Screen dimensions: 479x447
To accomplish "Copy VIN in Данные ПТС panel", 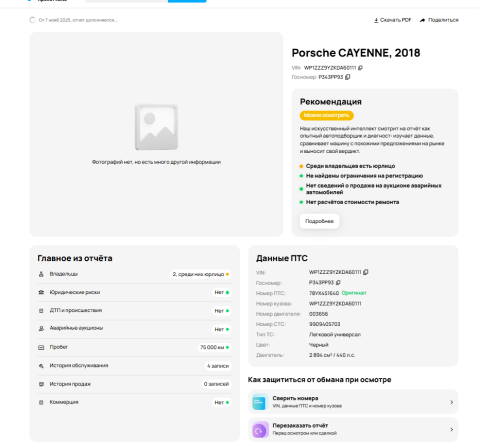I will (x=366, y=272).
